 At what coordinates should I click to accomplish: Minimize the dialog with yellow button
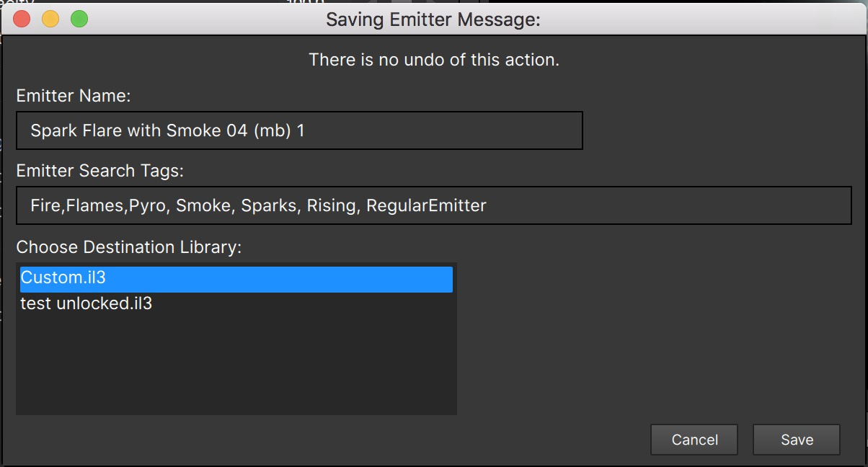pyautogui.click(x=50, y=19)
